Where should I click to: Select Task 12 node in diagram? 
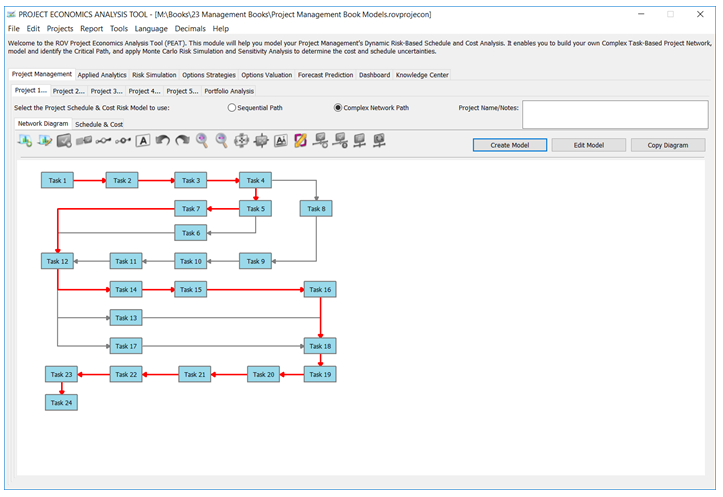[57, 261]
